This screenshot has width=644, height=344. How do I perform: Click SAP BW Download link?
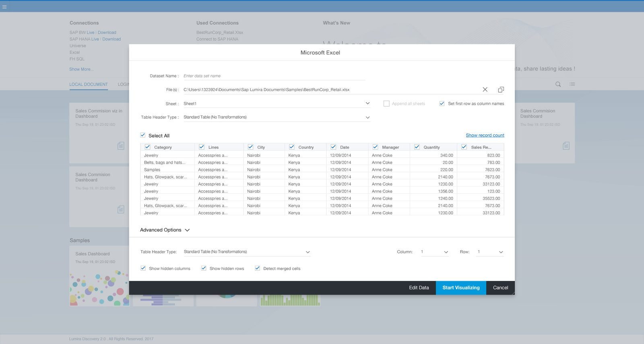107,33
